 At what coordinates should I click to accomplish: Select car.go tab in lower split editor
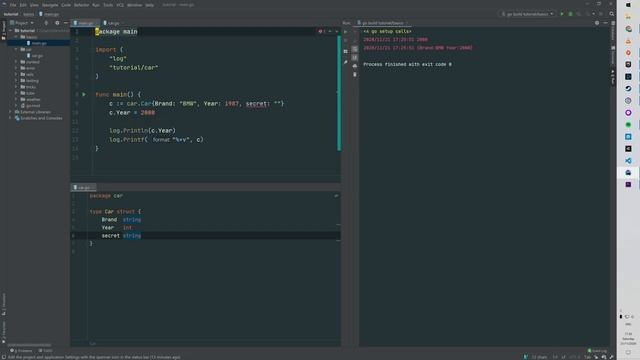click(x=83, y=187)
